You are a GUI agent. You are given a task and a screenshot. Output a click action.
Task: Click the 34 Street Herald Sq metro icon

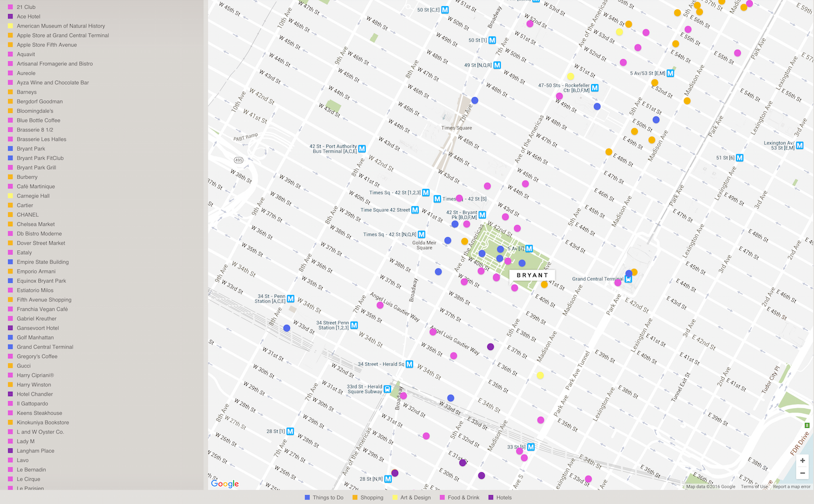click(409, 364)
